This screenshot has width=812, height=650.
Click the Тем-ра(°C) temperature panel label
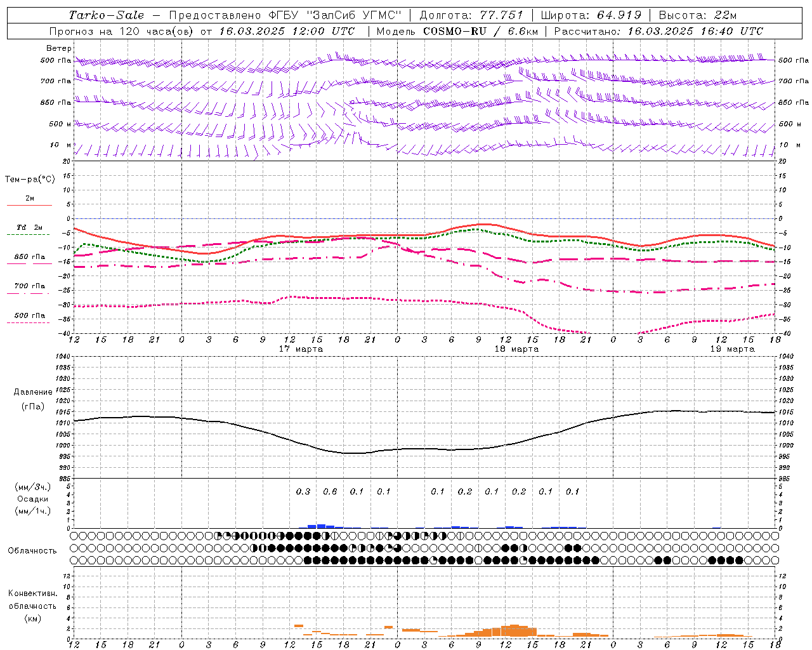tap(30, 180)
